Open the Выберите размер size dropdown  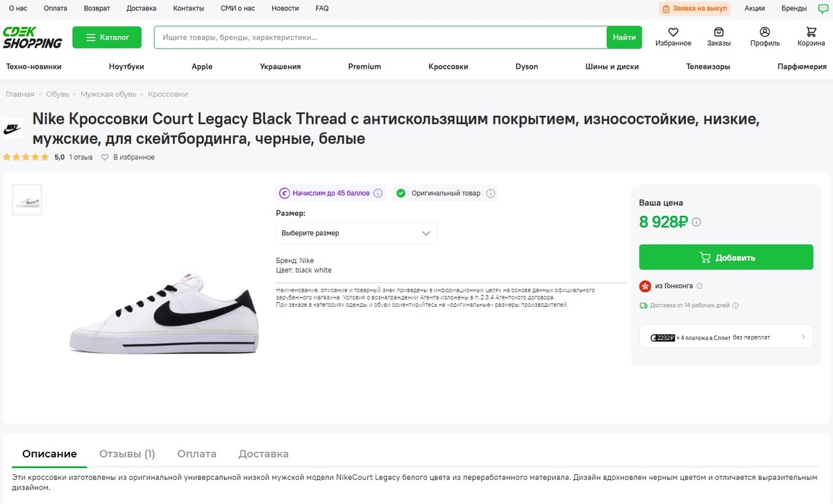(x=356, y=233)
